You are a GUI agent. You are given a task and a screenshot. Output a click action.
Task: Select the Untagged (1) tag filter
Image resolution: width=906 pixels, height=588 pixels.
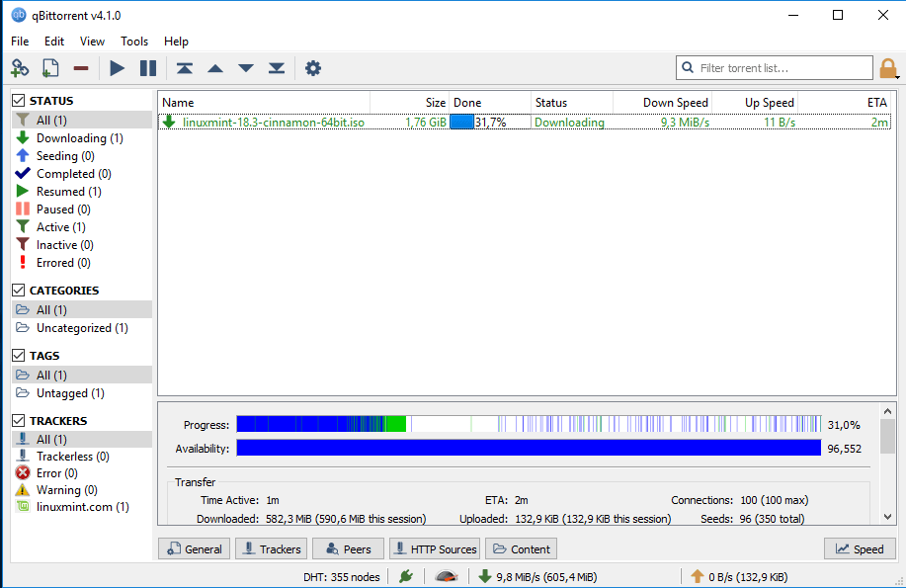click(81, 393)
